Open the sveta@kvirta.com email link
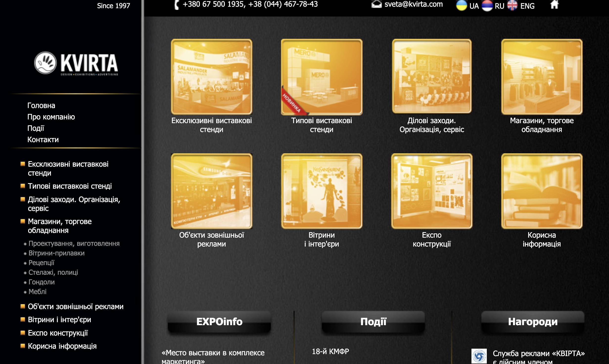The width and height of the screenshot is (609, 364). 414,4
